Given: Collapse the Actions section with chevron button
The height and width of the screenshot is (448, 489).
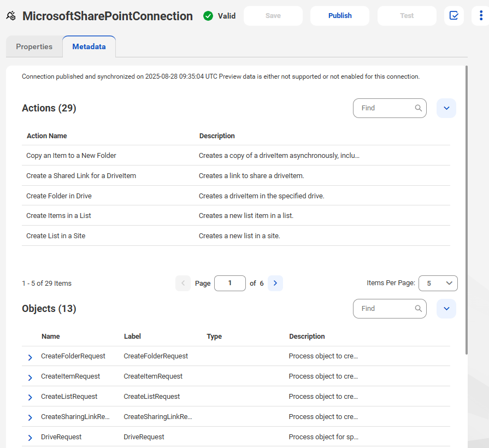Looking at the screenshot, I should pos(446,108).
